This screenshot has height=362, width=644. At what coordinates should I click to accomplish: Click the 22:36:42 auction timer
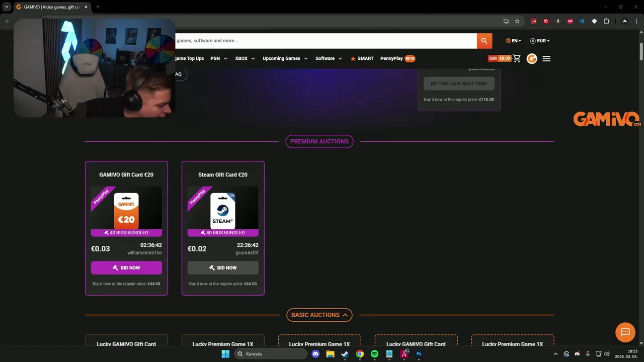pos(248,245)
